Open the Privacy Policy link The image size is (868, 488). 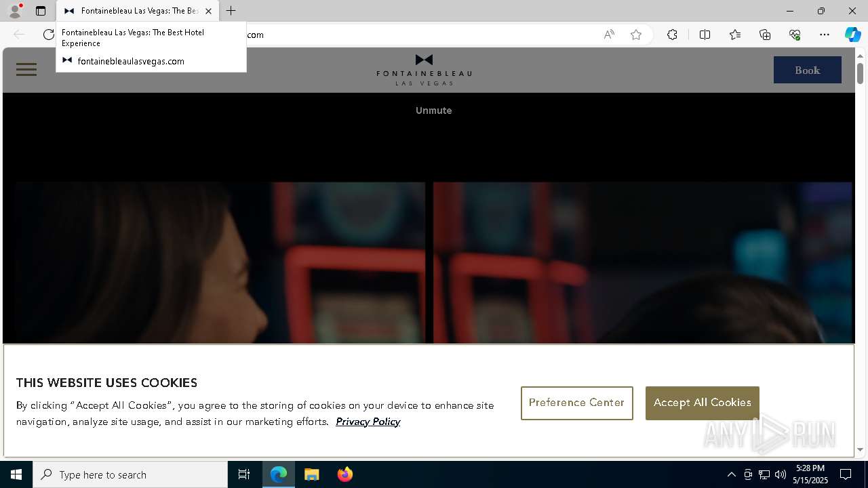tap(368, 422)
